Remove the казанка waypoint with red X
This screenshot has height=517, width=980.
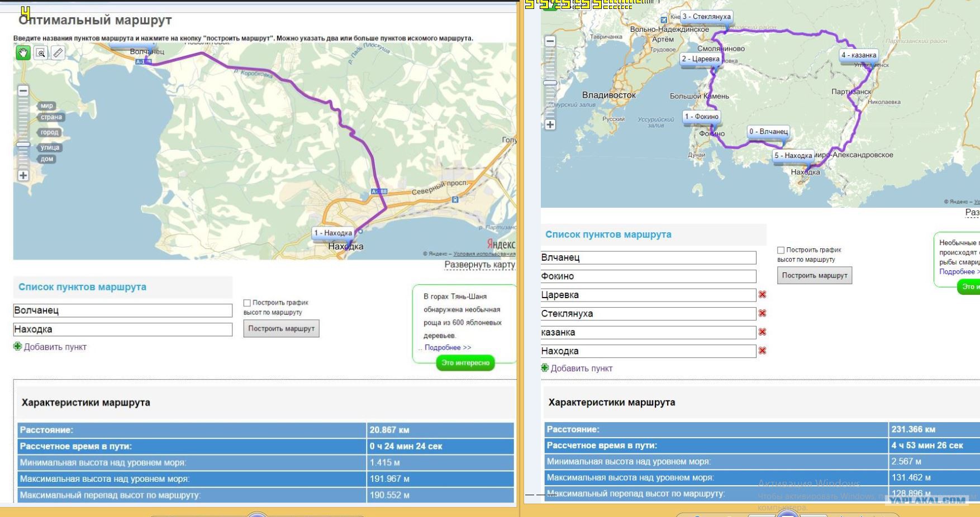762,332
